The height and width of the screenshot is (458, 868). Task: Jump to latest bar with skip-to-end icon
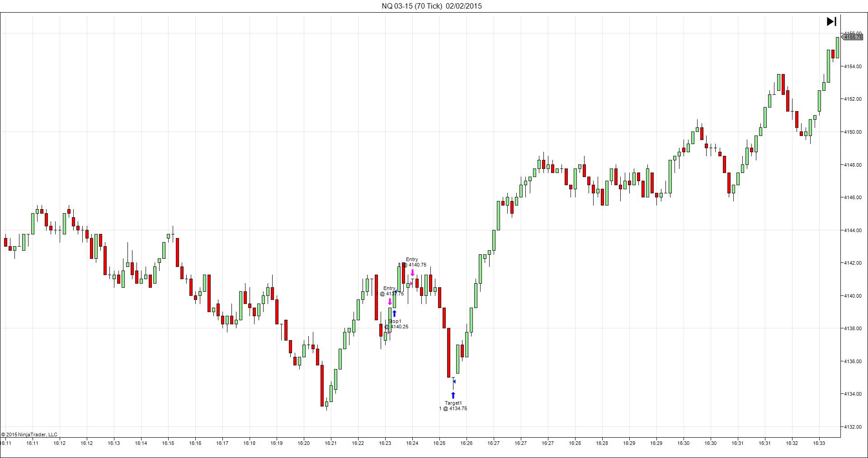(x=831, y=21)
